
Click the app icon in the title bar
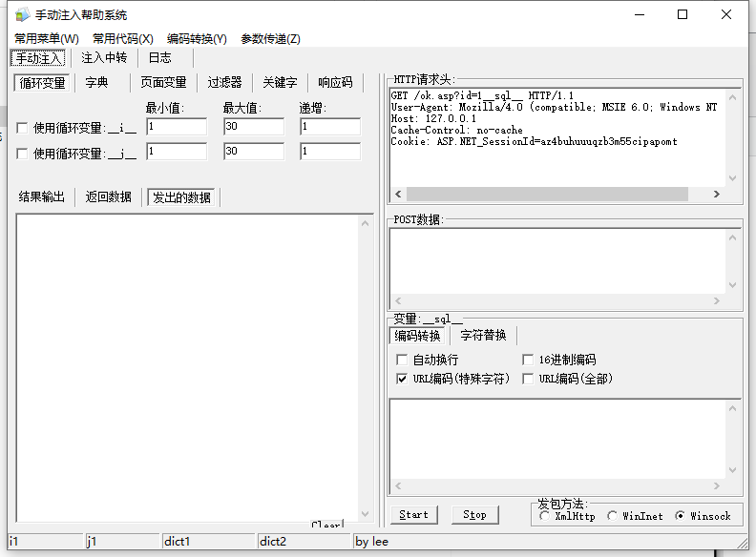(x=22, y=15)
